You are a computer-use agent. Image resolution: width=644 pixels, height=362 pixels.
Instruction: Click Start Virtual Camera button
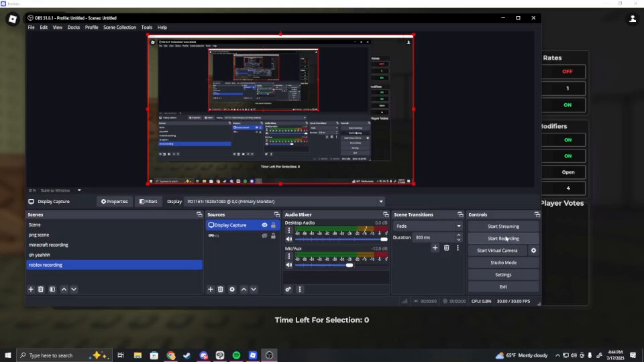[x=497, y=250]
